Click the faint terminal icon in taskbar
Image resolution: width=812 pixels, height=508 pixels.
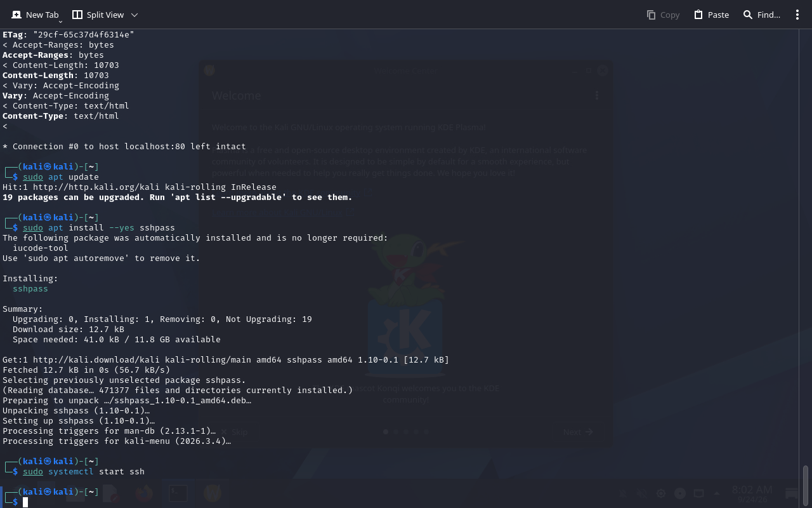tap(178, 493)
